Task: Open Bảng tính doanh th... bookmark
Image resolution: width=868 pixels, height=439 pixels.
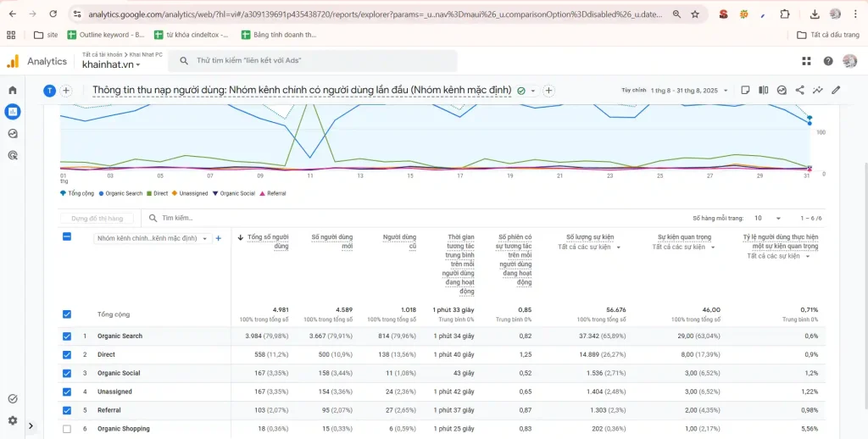Action: click(x=279, y=35)
